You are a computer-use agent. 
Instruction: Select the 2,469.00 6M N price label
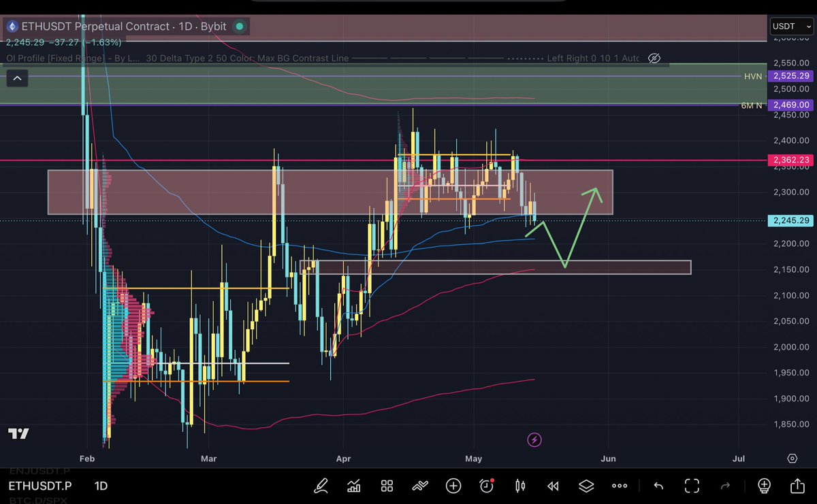point(790,105)
